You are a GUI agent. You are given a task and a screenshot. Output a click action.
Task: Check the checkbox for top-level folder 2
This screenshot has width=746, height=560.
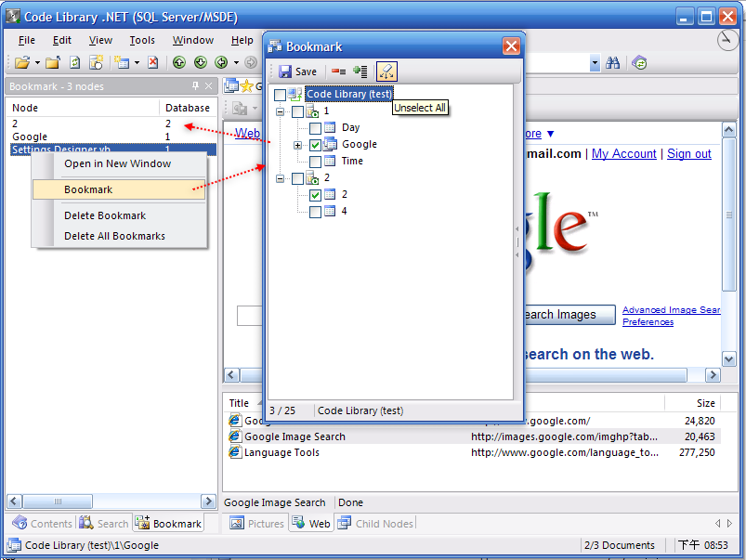(297, 178)
